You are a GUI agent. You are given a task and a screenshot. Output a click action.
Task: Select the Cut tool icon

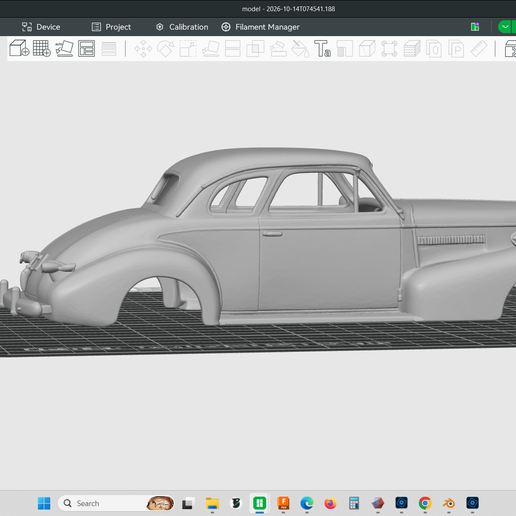[x=233, y=49]
